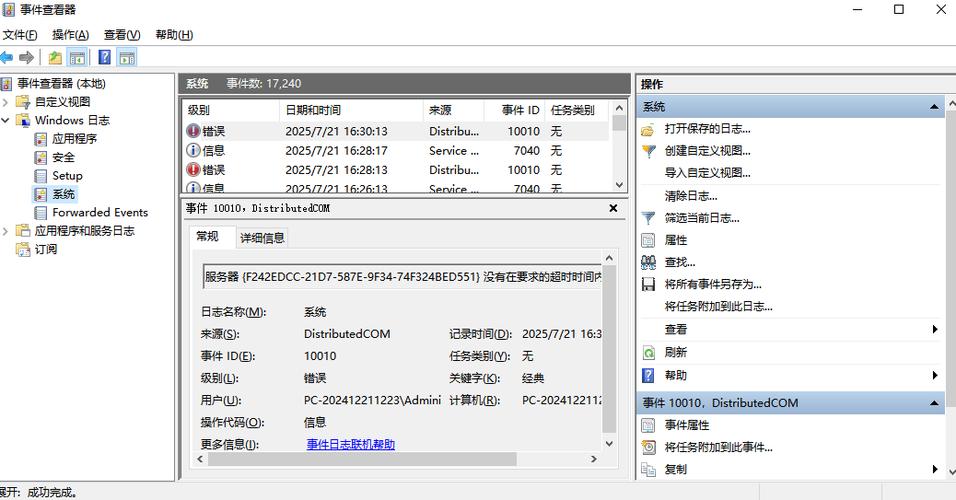The image size is (956, 500).
Task: Sort events by 级别 column header
Action: 230,110
